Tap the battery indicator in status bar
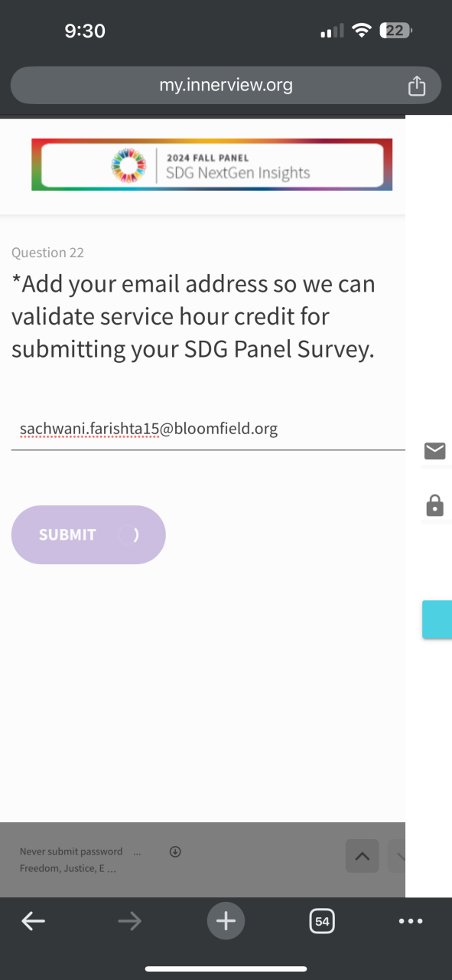The image size is (452, 980). [x=396, y=31]
